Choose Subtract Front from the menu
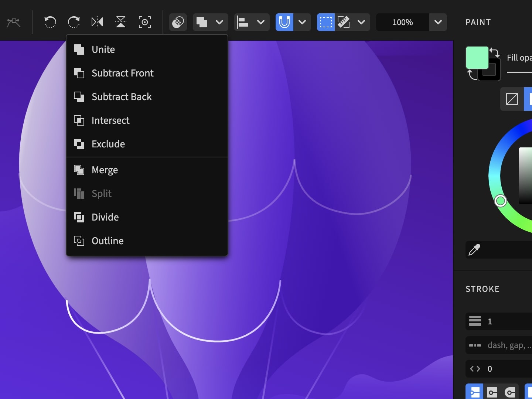This screenshot has height=399, width=532. pyautogui.click(x=147, y=73)
